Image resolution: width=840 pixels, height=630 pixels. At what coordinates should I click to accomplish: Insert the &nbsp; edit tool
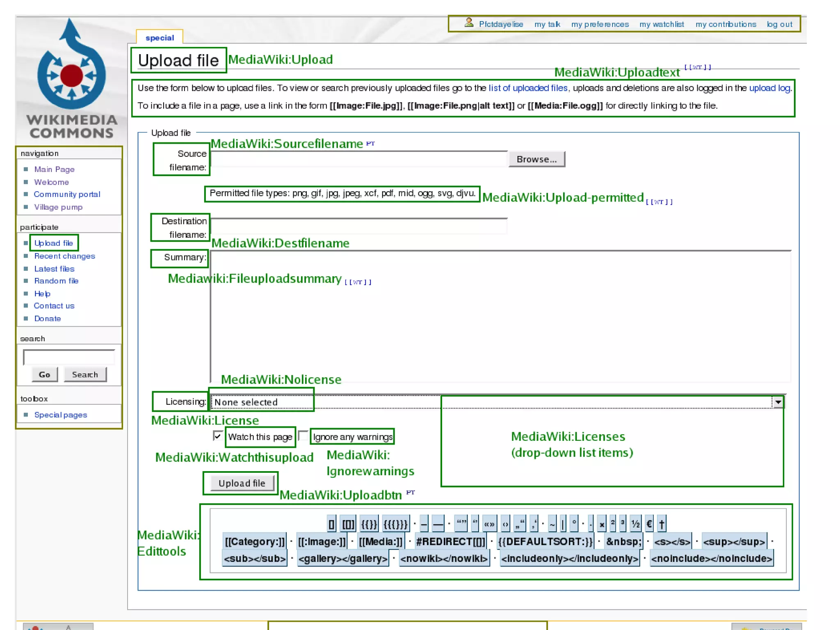pyautogui.click(x=623, y=542)
